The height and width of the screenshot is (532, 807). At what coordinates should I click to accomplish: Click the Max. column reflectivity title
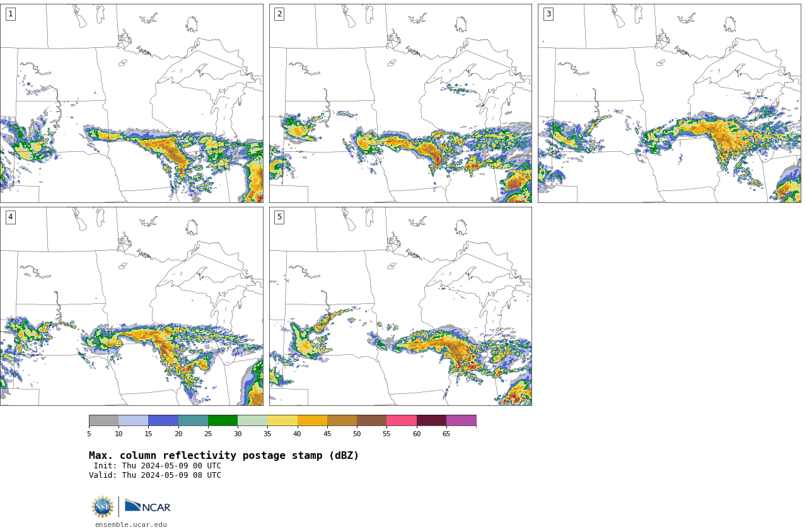224,456
